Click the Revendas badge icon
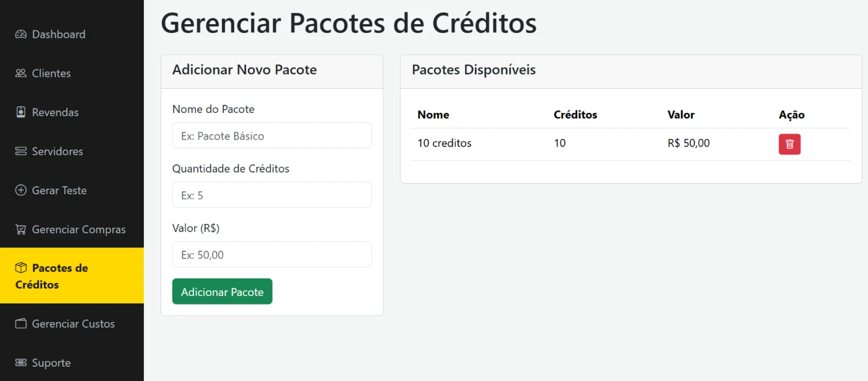The height and width of the screenshot is (381, 868). (x=21, y=112)
